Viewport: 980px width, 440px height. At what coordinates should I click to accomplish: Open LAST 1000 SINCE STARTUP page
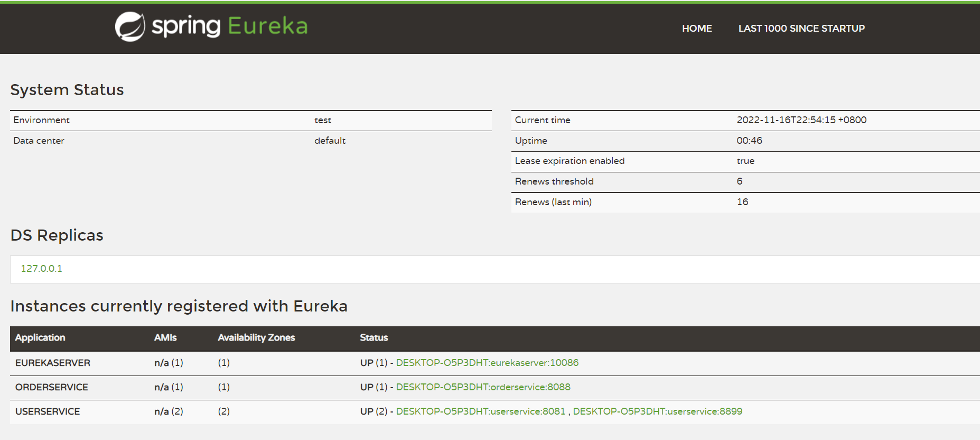pos(801,29)
